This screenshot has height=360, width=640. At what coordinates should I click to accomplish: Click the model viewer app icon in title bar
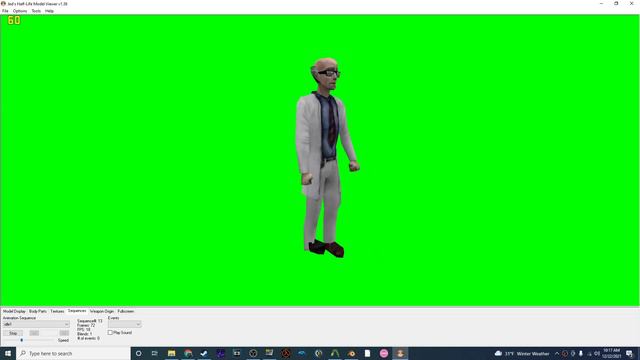click(x=3, y=3)
